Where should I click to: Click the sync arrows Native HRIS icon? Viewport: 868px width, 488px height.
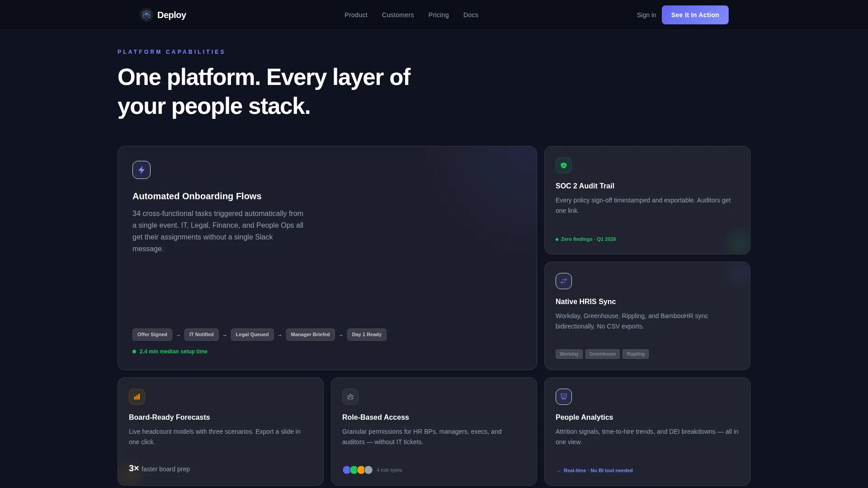coord(564,281)
